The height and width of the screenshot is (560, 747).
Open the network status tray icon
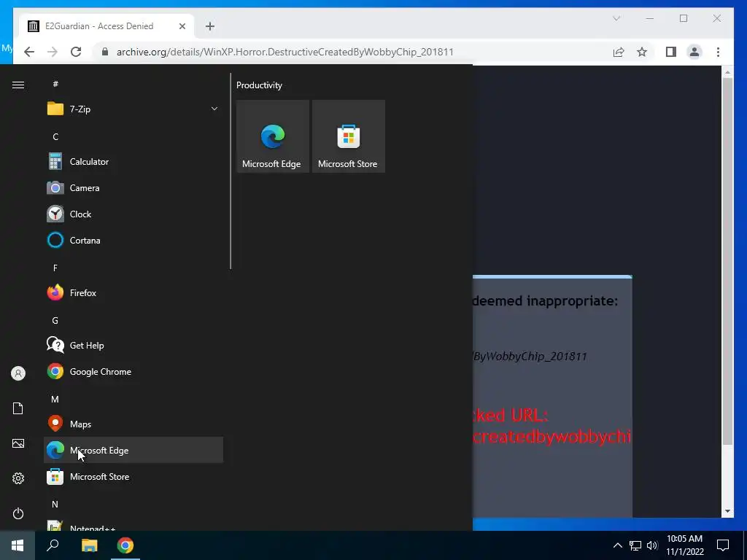pyautogui.click(x=635, y=545)
